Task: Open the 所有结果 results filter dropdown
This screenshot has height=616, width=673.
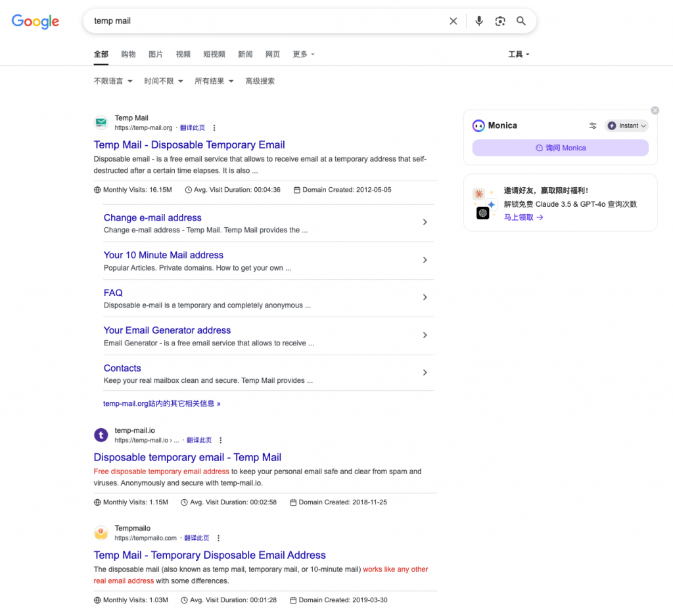Action: (x=214, y=81)
